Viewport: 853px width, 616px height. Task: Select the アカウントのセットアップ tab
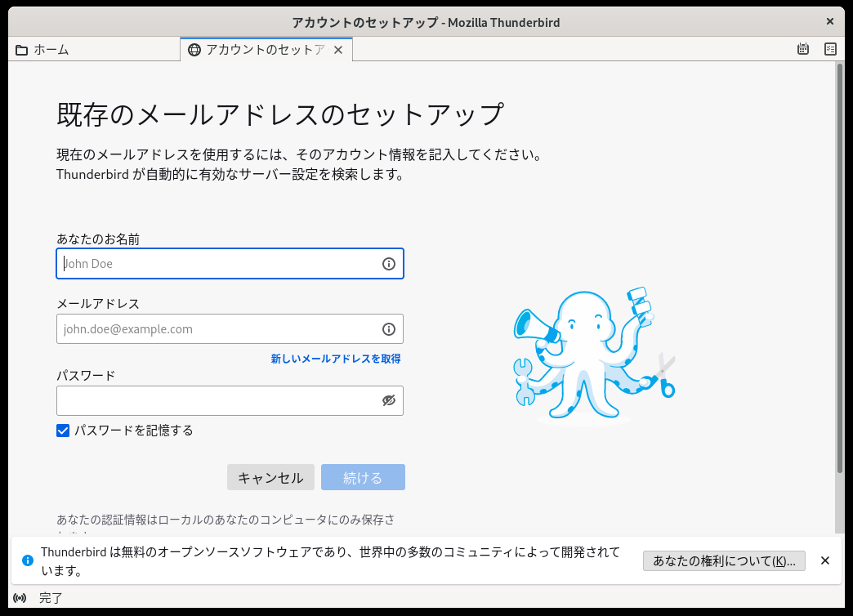pos(266,50)
